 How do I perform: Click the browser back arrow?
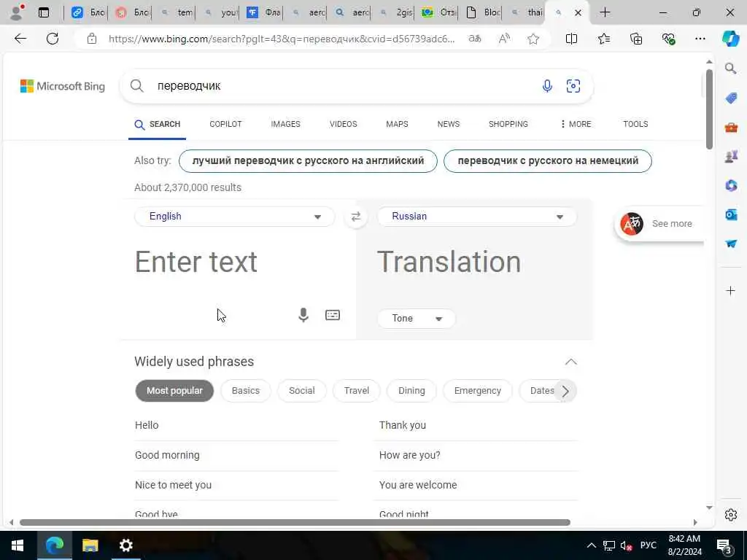click(20, 39)
